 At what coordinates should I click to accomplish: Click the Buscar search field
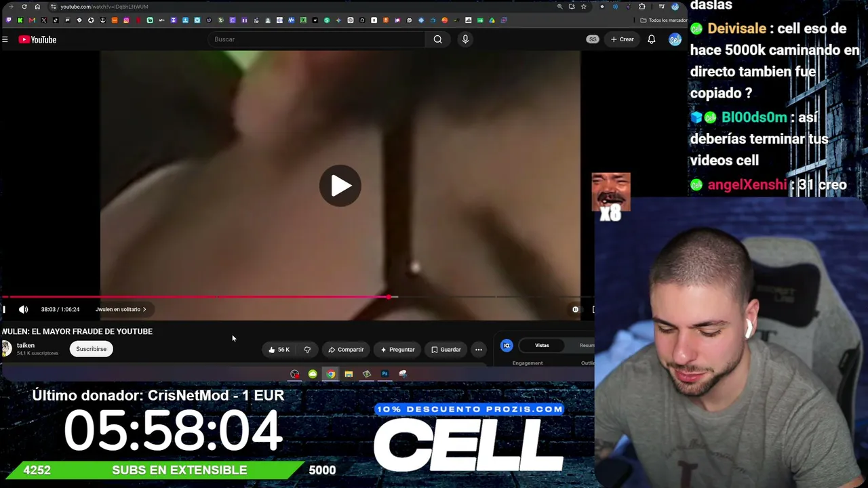pos(317,39)
